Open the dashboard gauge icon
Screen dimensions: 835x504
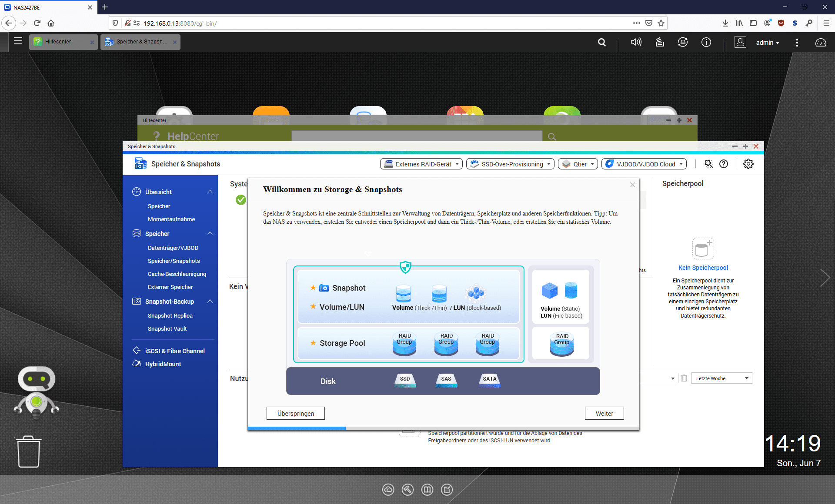(821, 42)
